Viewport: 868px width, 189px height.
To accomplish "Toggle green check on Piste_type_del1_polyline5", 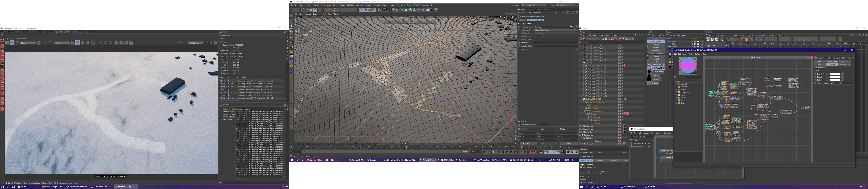I will pos(622,81).
